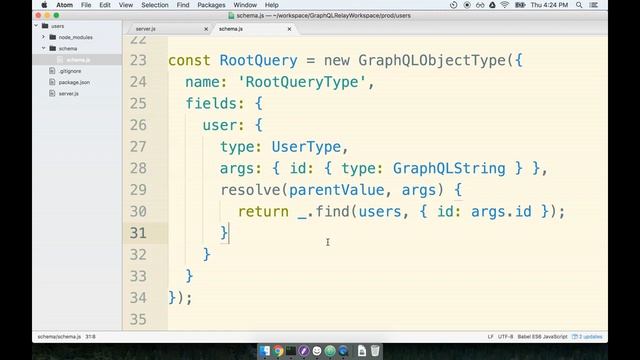Open the Selection menu

click(x=155, y=5)
